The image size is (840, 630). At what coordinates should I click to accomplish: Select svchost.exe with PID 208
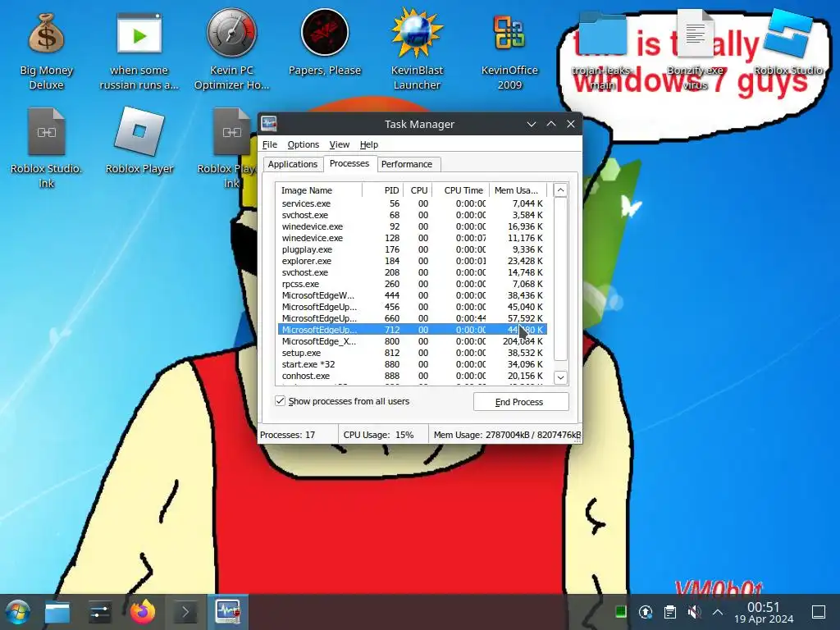pyautogui.click(x=412, y=272)
